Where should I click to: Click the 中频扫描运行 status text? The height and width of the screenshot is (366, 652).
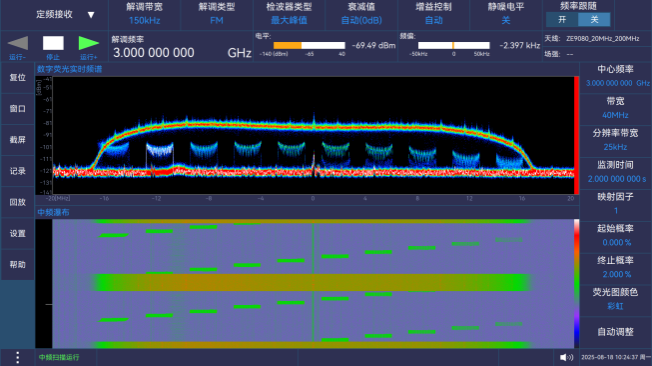(x=59, y=357)
